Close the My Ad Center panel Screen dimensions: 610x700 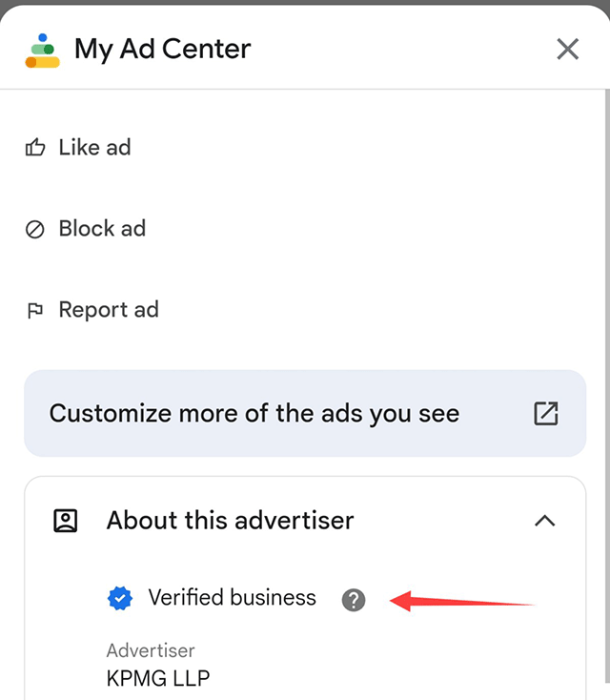tap(567, 49)
